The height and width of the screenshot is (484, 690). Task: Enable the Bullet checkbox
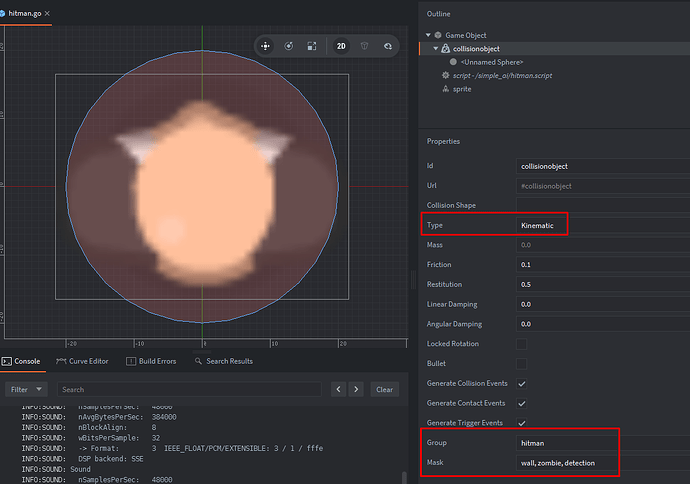pos(521,364)
